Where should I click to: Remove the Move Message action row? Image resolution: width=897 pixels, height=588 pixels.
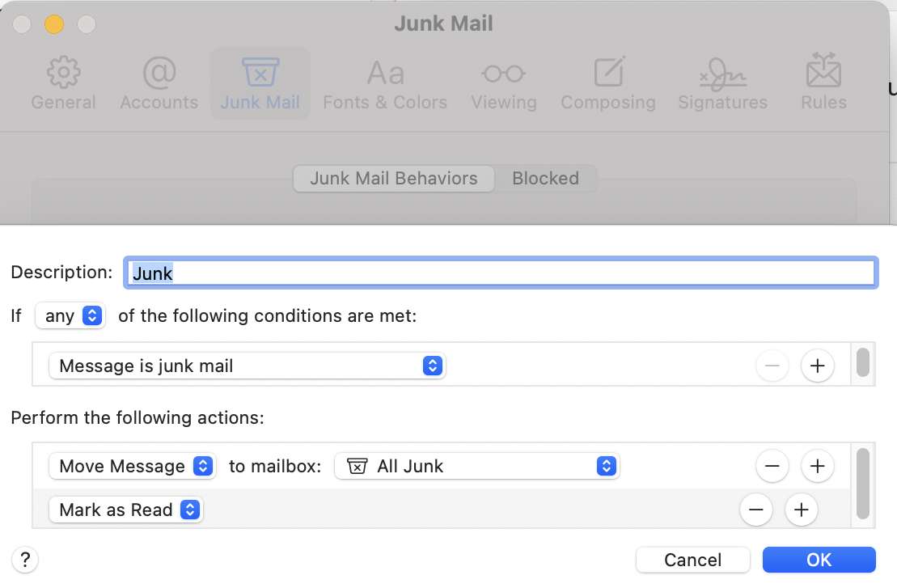(x=772, y=466)
